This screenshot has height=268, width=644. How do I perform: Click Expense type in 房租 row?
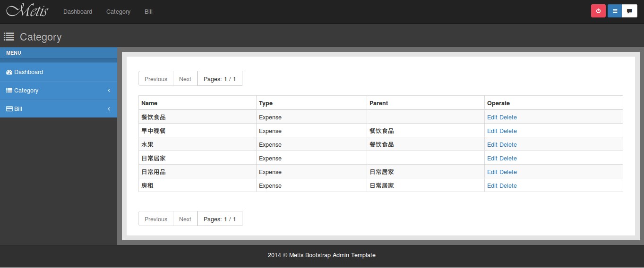(270, 185)
